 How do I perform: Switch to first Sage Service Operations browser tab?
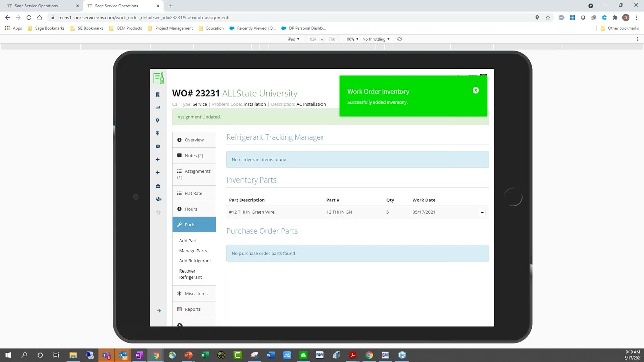click(42, 6)
